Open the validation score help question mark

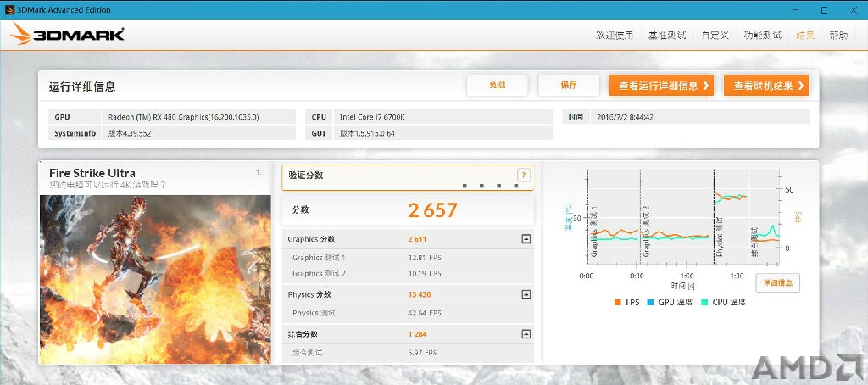524,176
